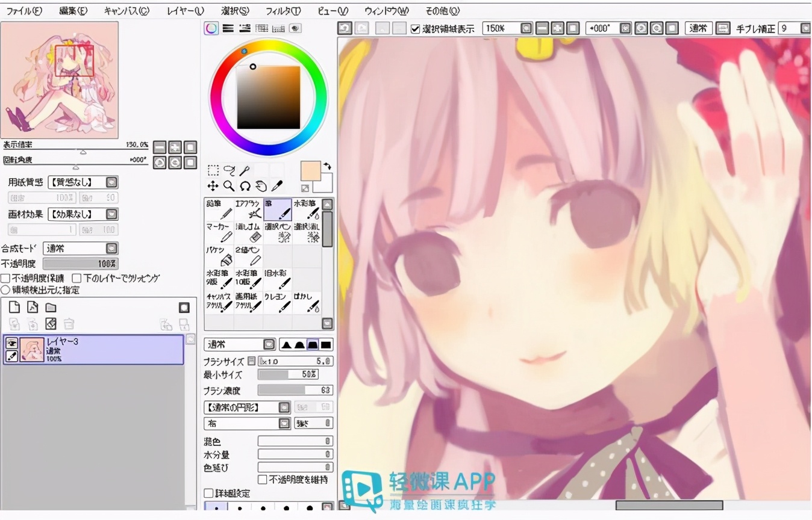Open the 用紙質感 texture dropdown
The height and width of the screenshot is (520, 812).
pos(83,182)
